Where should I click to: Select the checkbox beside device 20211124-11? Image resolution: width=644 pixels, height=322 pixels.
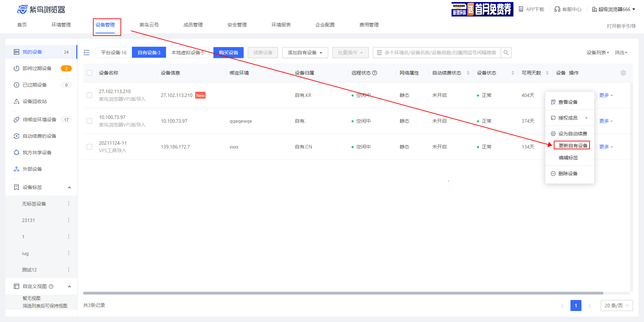(89, 147)
